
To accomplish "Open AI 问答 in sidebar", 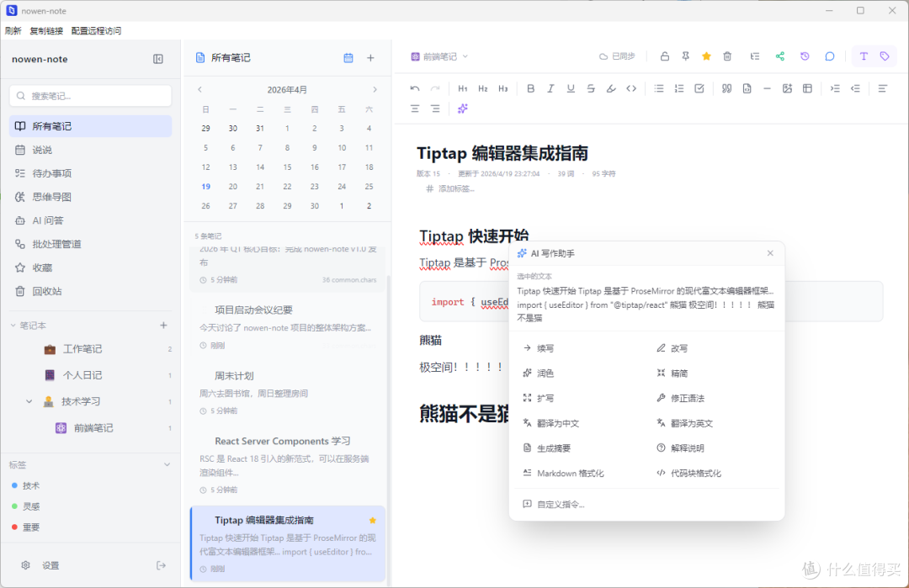I will click(90, 220).
